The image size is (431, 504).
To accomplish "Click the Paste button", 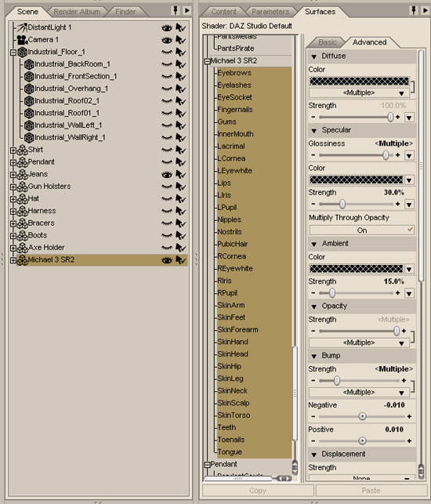I will pos(371,491).
